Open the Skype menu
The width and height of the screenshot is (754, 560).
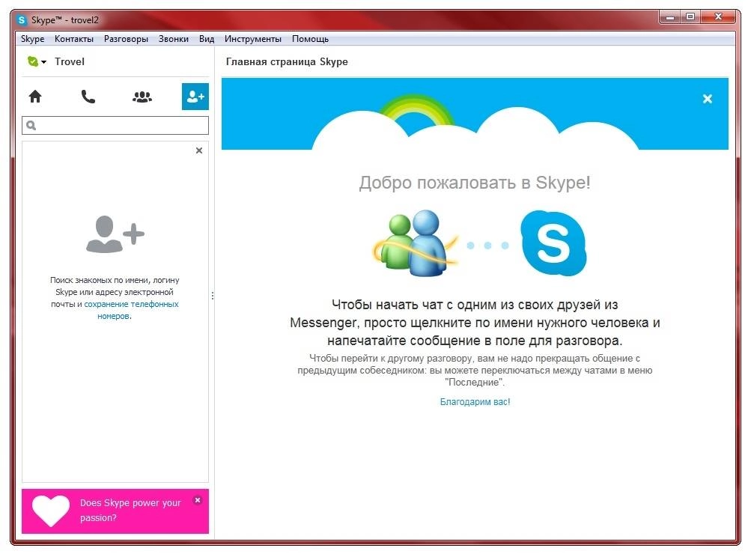pyautogui.click(x=32, y=39)
